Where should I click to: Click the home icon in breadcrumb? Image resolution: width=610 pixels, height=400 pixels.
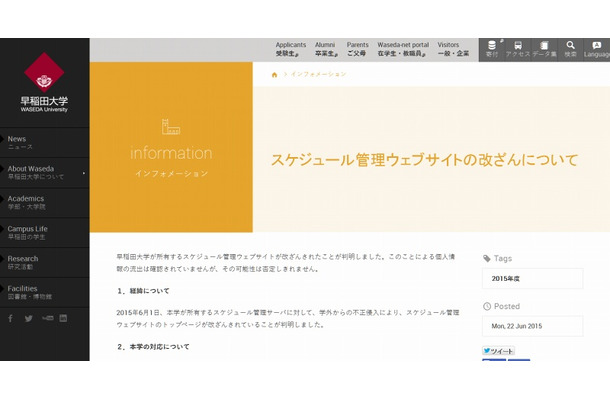[x=275, y=74]
